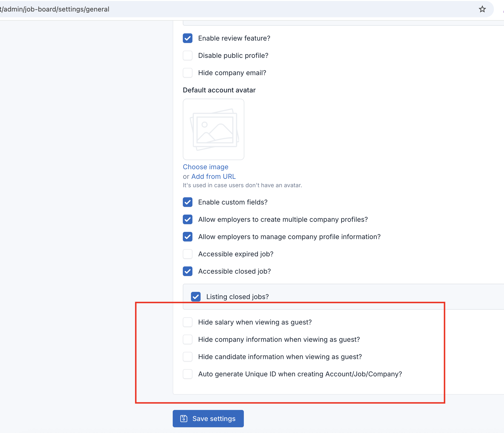Enable Auto generate Unique ID checkbox

pyautogui.click(x=188, y=374)
